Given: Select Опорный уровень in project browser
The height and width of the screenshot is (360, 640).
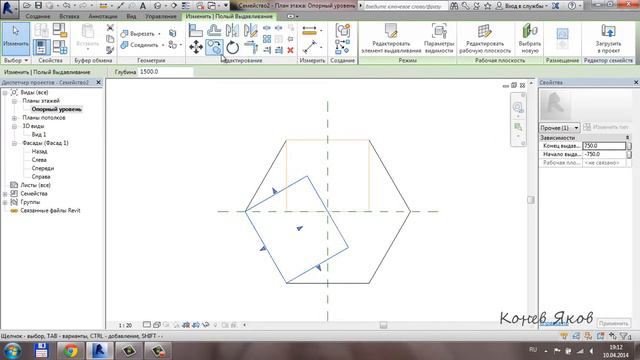Looking at the screenshot, I should click(x=56, y=109).
